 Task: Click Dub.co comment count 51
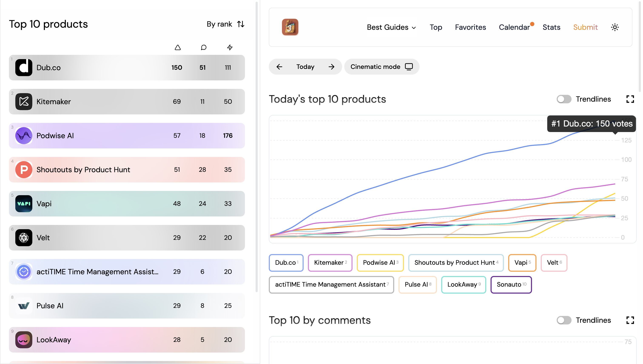[202, 67]
